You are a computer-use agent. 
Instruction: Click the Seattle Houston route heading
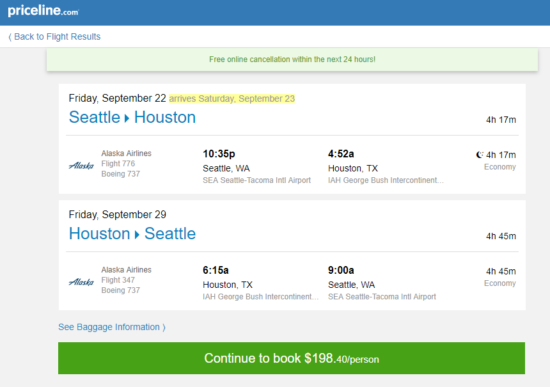click(132, 117)
